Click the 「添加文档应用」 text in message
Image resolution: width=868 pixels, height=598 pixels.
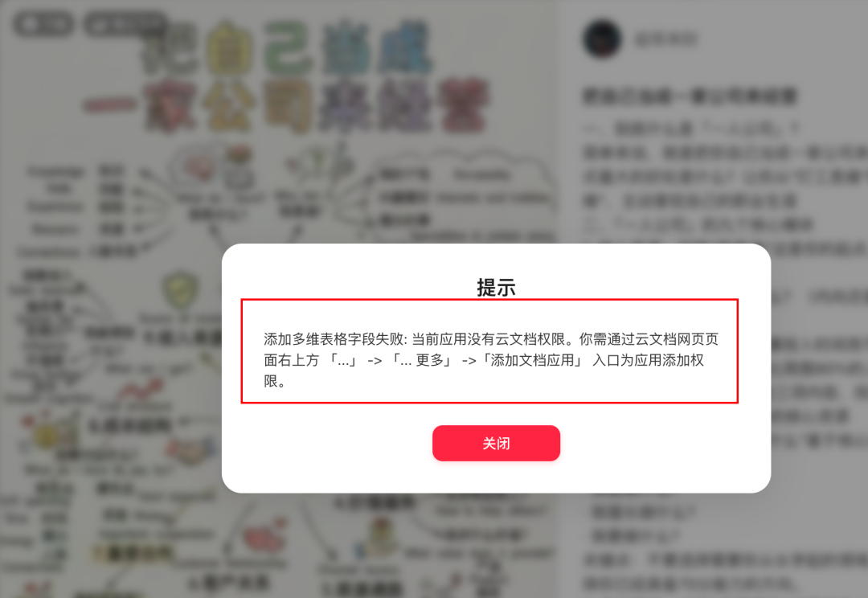click(x=534, y=360)
